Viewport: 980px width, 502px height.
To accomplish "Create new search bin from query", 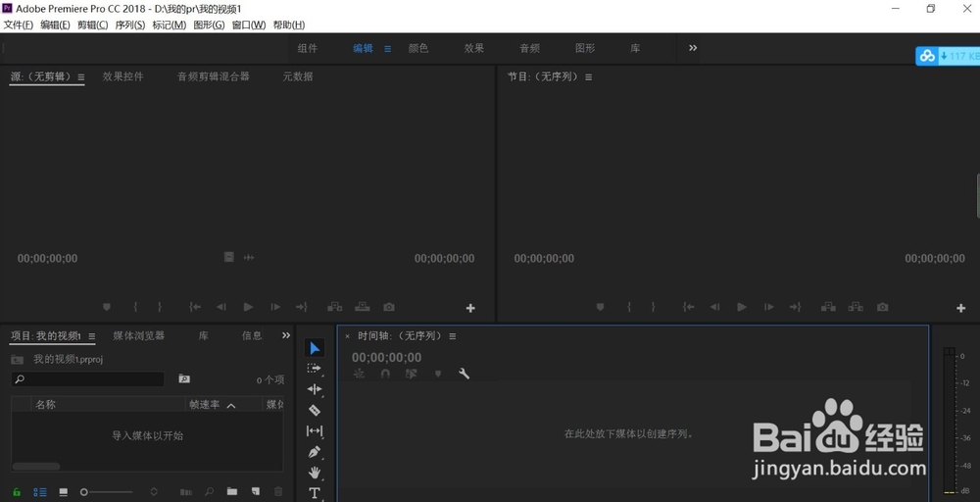I will click(x=184, y=378).
